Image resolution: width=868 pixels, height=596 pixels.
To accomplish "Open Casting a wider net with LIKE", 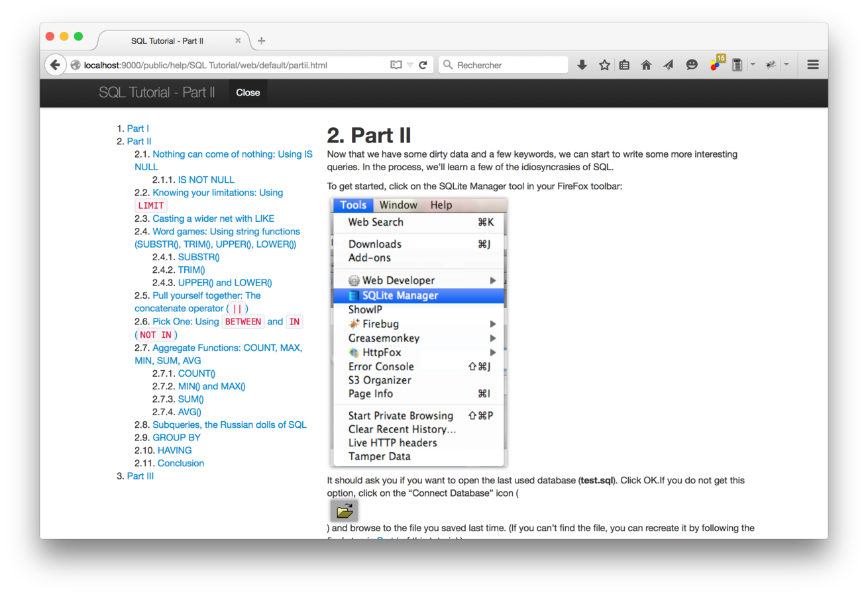I will pyautogui.click(x=213, y=218).
